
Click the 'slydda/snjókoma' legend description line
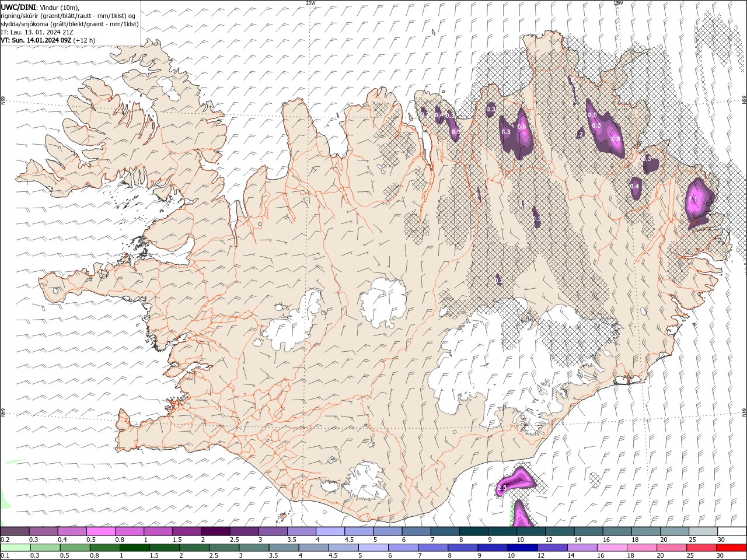tap(69, 24)
